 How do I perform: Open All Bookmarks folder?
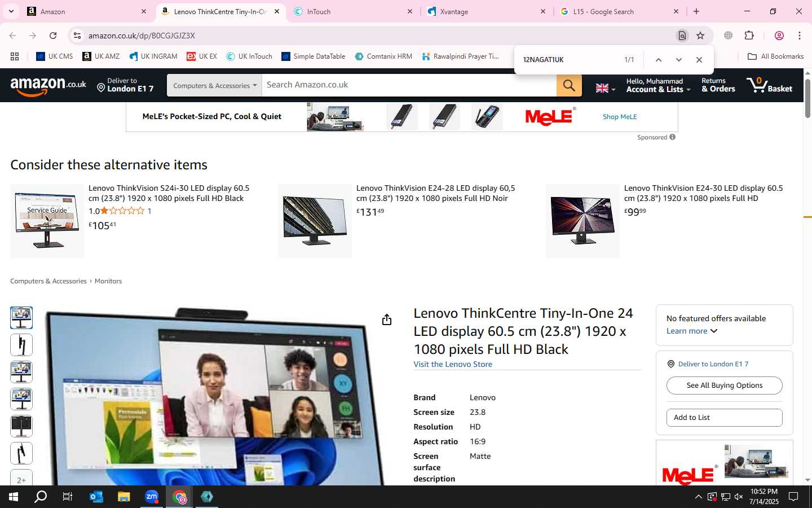(x=775, y=56)
